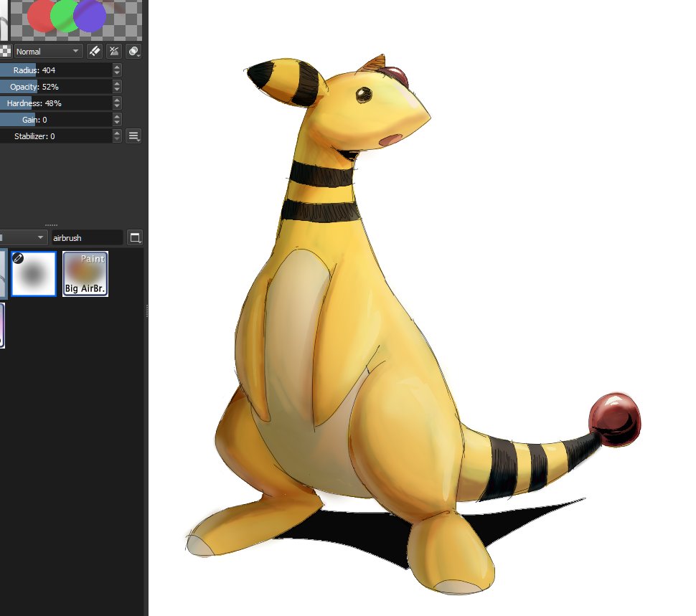The height and width of the screenshot is (616, 696).
Task: Adjust the Gain slider
Action: 56,119
